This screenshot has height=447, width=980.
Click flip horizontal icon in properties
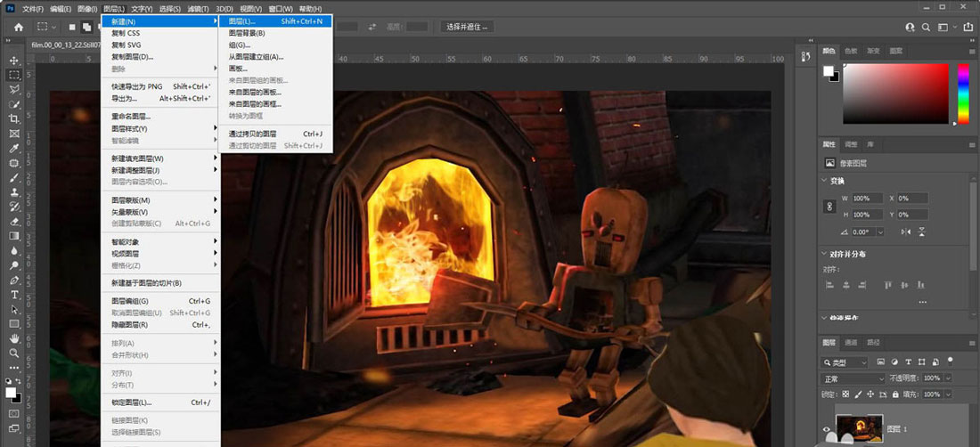[x=906, y=232]
